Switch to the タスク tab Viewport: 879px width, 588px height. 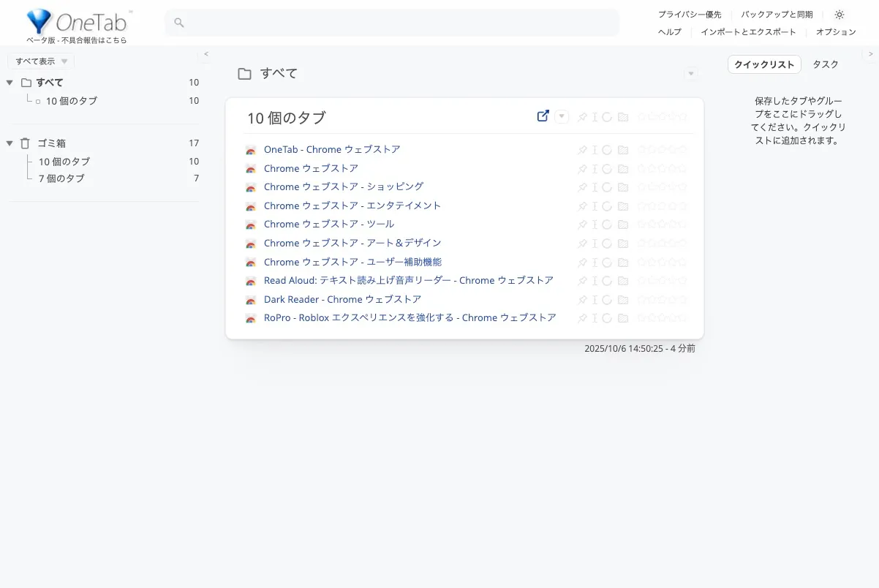[x=826, y=64]
